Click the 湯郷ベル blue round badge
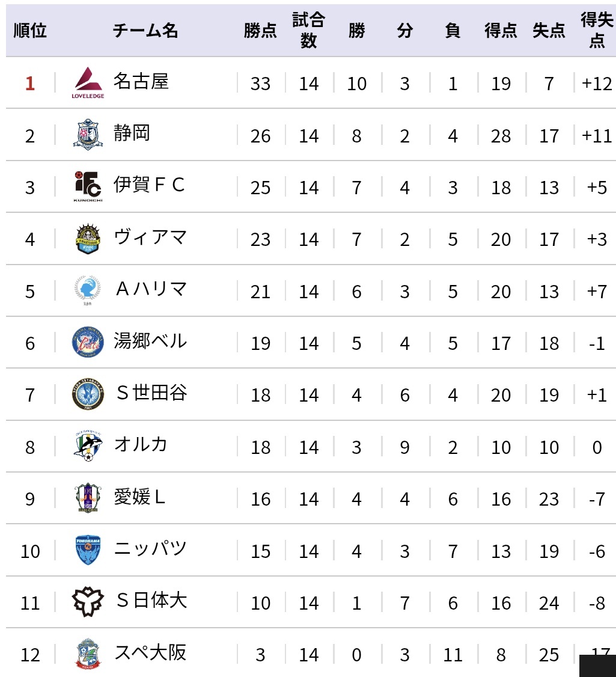Viewport: 616px width, 677px height. pyautogui.click(x=88, y=342)
